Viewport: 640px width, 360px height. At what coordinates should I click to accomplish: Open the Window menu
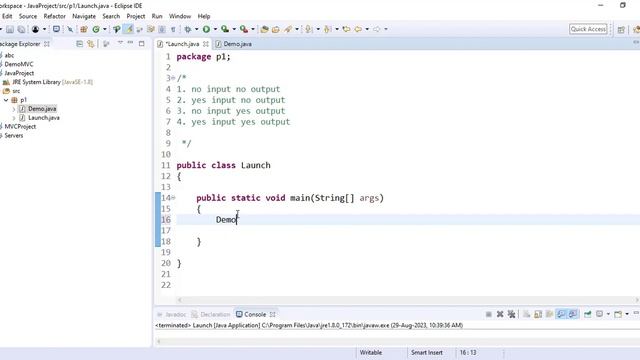click(x=180, y=16)
